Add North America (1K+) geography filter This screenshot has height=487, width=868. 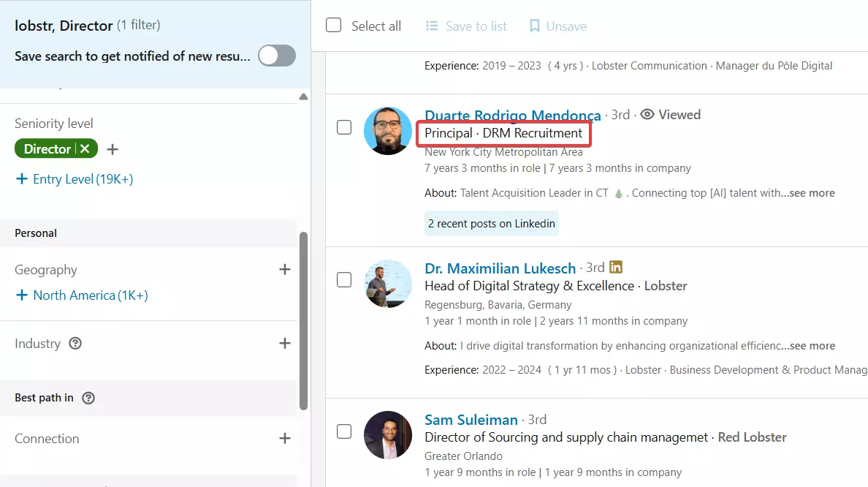coord(82,295)
